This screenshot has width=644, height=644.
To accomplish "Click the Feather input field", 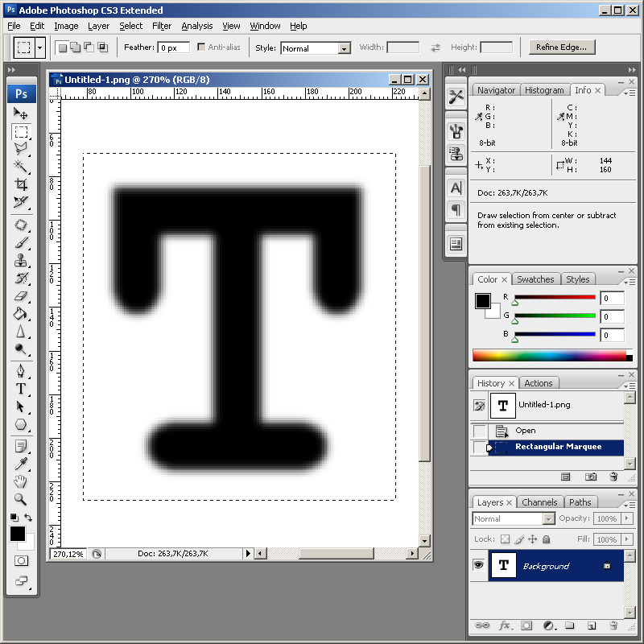I will point(174,47).
